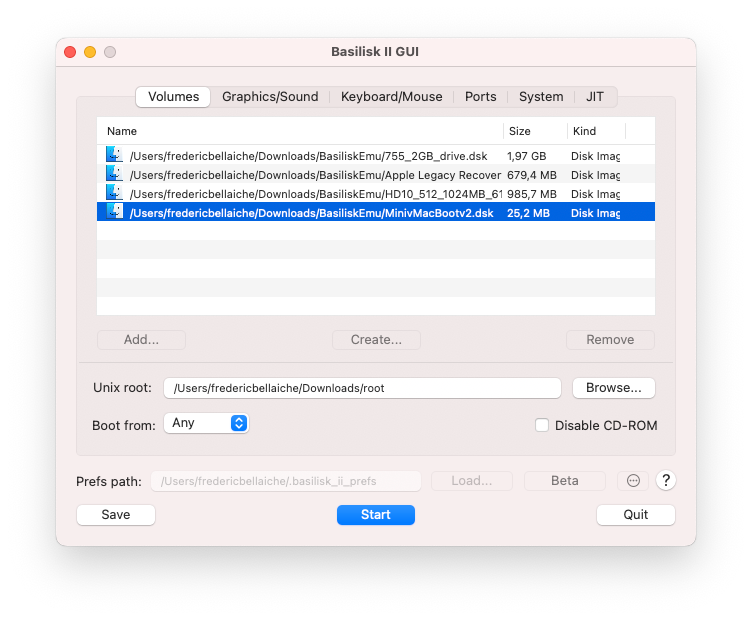752x620 pixels.
Task: Minimize the window with the yellow button
Action: coord(90,52)
